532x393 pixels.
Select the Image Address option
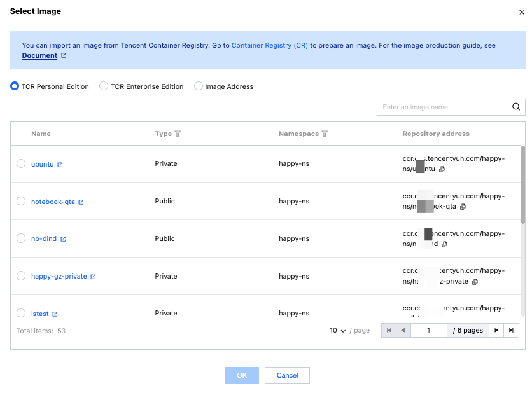[199, 86]
